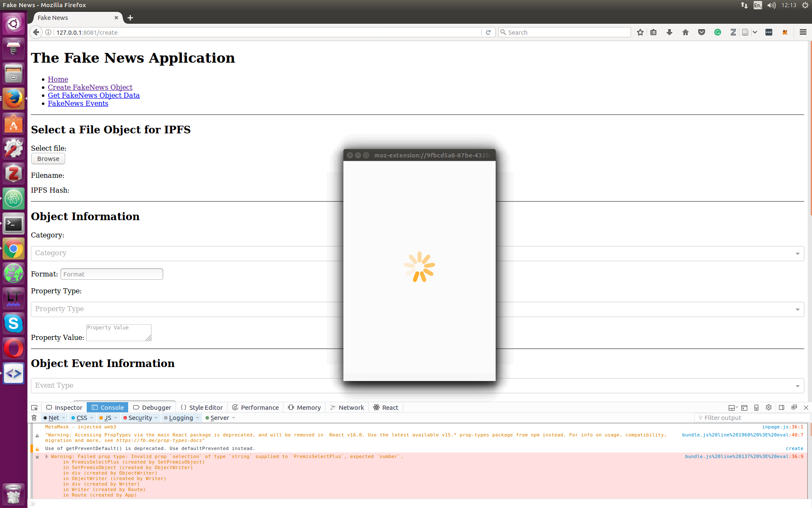812x508 pixels.
Task: Follow the Create FakeNews Object link
Action: coord(90,87)
